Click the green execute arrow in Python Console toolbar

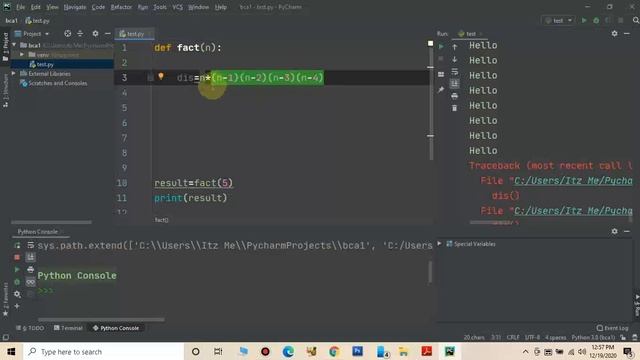click(17, 269)
